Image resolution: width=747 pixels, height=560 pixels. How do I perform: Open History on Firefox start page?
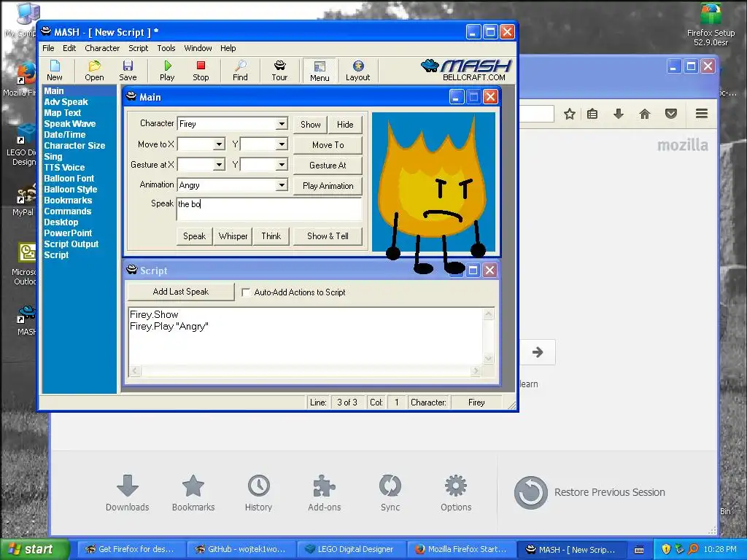pyautogui.click(x=259, y=493)
